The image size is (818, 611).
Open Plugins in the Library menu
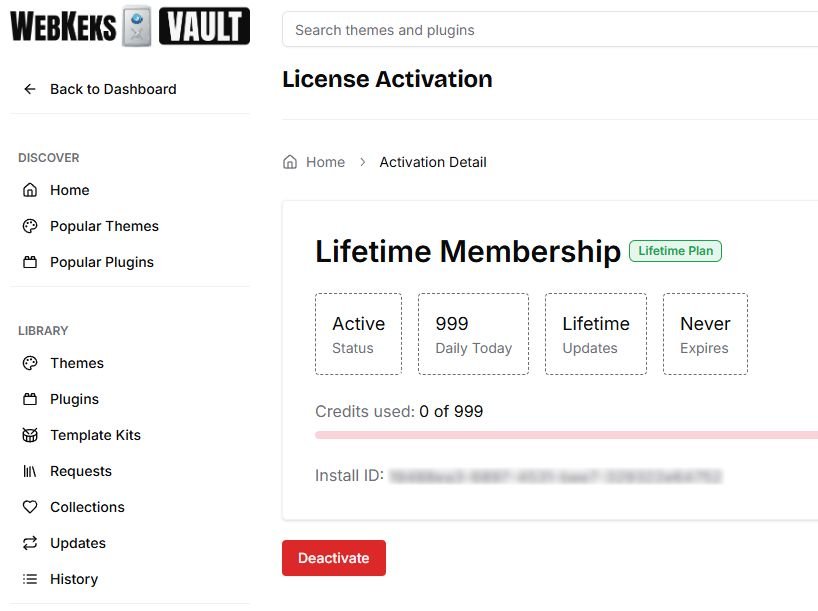tap(74, 399)
